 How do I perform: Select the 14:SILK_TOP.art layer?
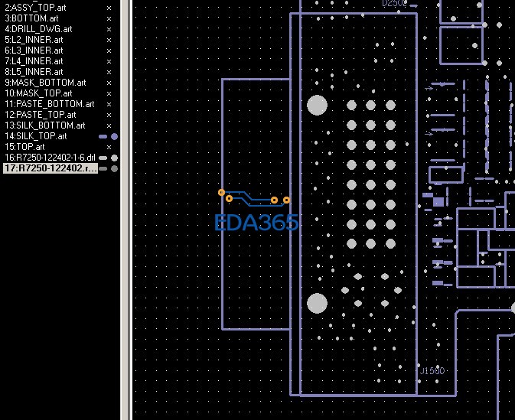[x=36, y=136]
